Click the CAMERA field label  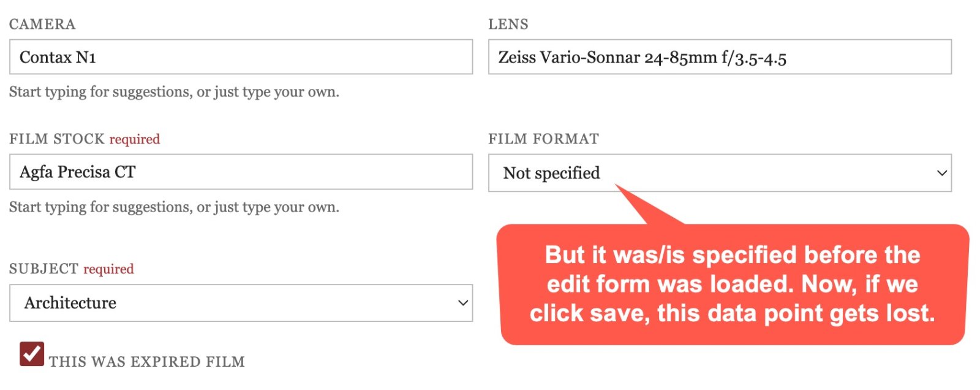(42, 24)
